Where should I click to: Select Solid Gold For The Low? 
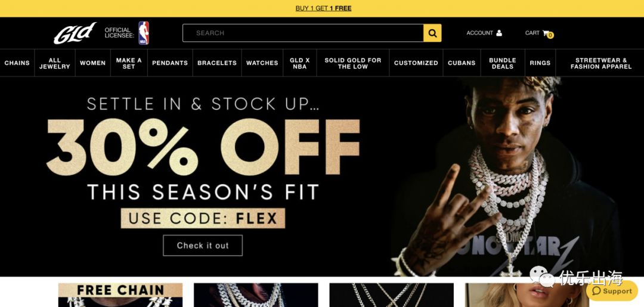click(x=353, y=63)
